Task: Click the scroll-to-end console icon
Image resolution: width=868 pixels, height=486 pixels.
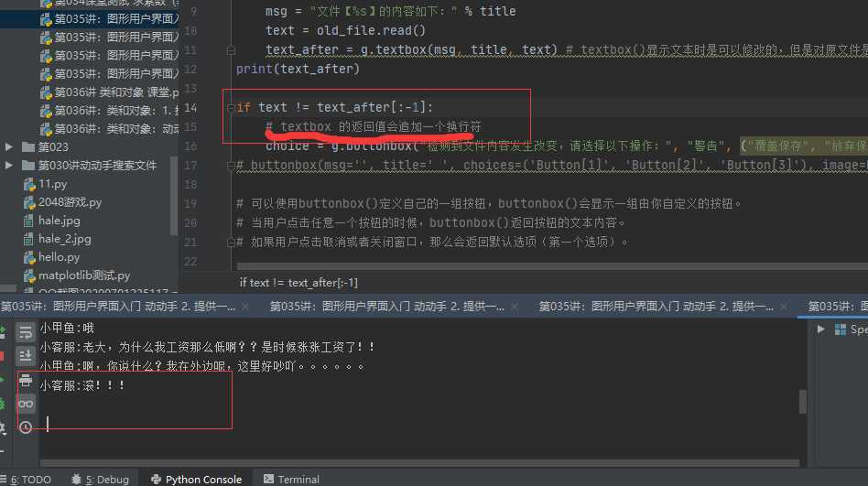Action: [x=26, y=356]
